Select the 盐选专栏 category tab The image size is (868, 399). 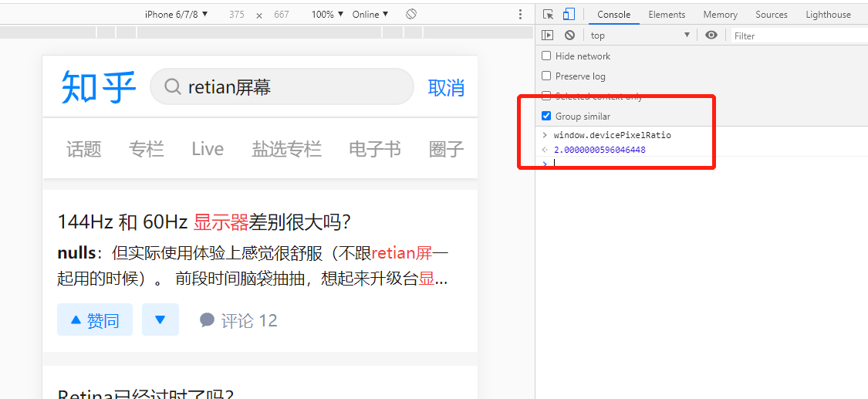click(286, 149)
